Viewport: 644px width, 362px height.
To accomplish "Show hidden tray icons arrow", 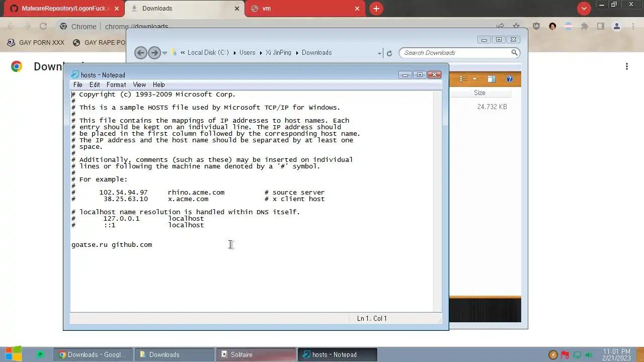I will (553, 355).
